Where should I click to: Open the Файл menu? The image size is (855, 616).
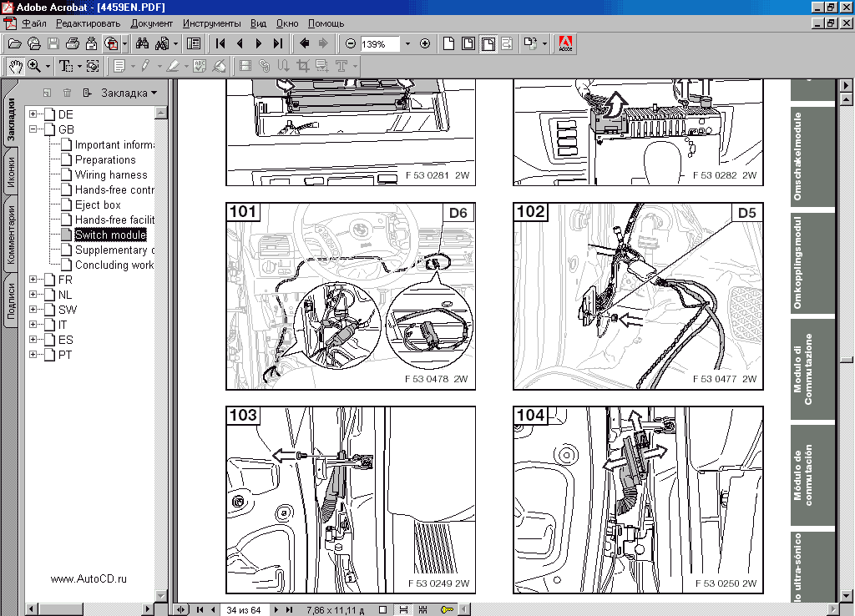33,23
